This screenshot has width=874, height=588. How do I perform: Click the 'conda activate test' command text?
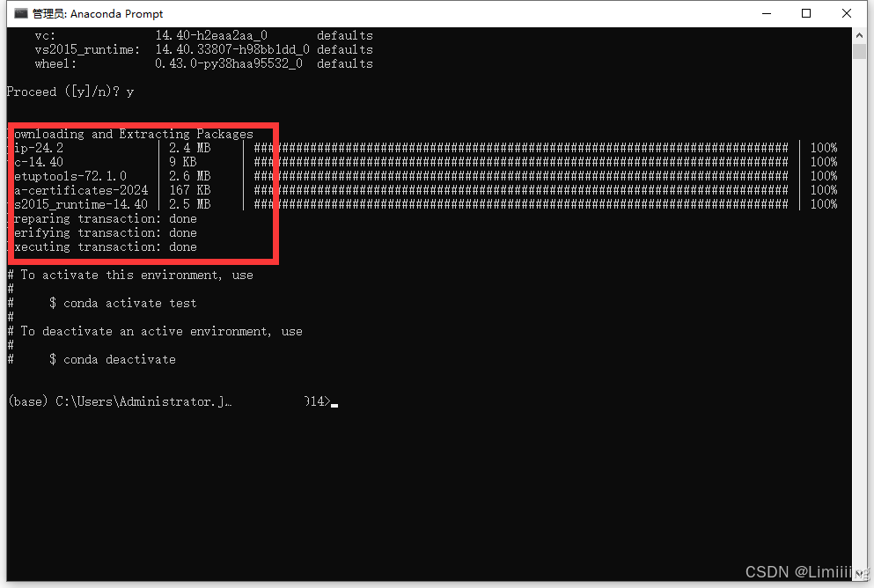click(130, 303)
